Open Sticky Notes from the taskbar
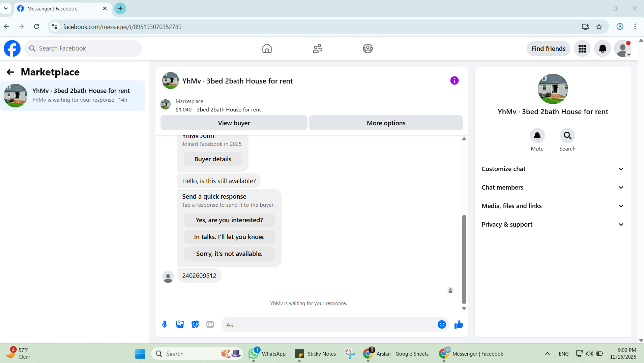This screenshot has height=363, width=644. [315, 354]
